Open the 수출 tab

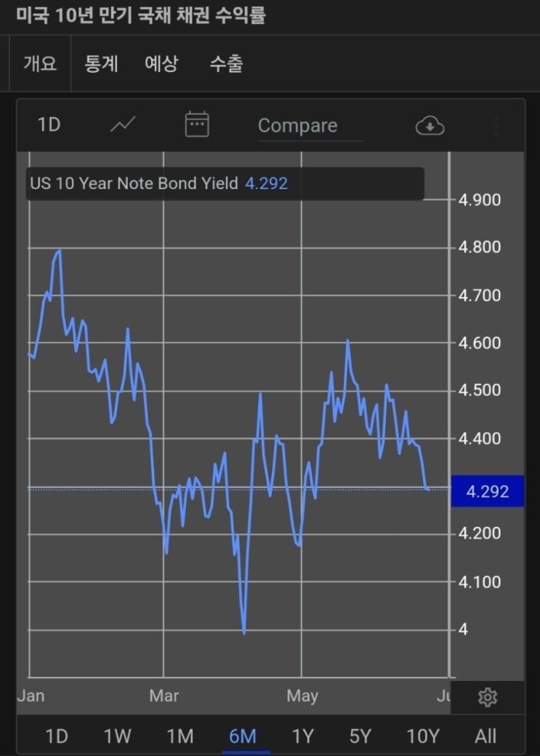click(x=226, y=63)
